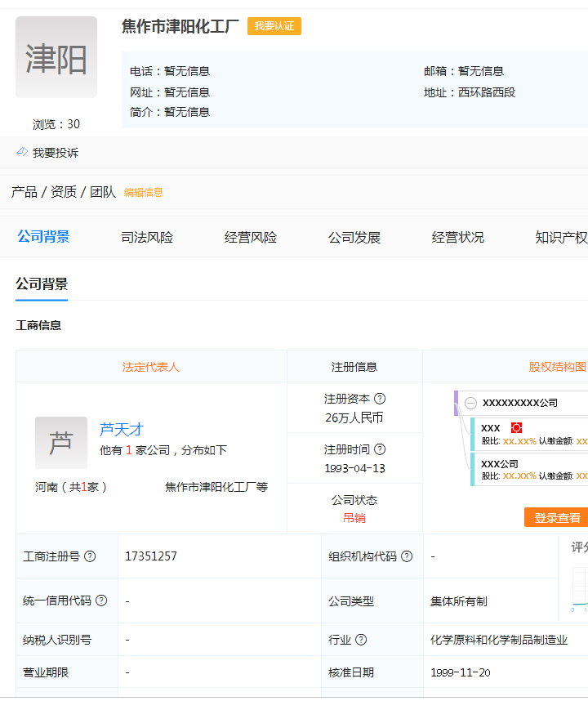Open the 司法风险 tab
588x701 pixels.
(x=147, y=238)
